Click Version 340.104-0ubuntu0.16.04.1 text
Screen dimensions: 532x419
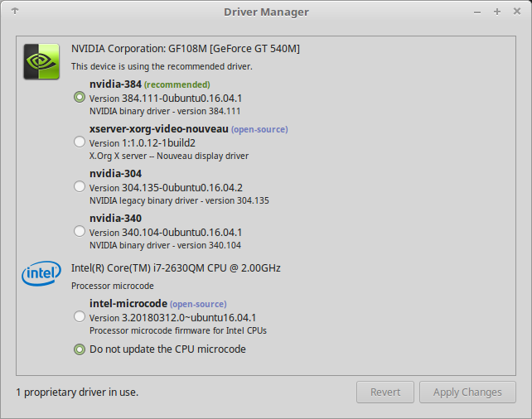166,233
